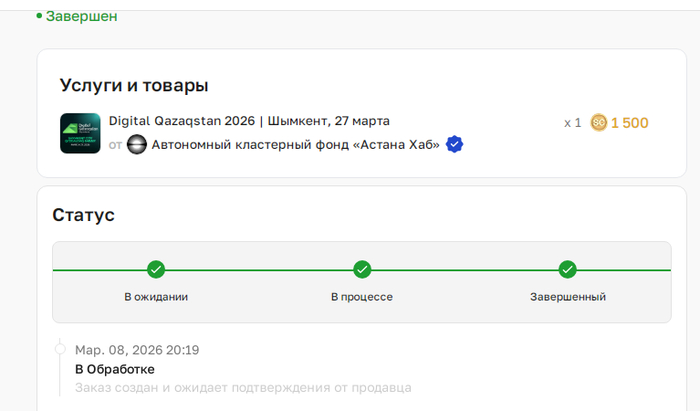This screenshot has height=411, width=700.
Task: Click the «Услуги и товары» section heading
Action: [133, 85]
